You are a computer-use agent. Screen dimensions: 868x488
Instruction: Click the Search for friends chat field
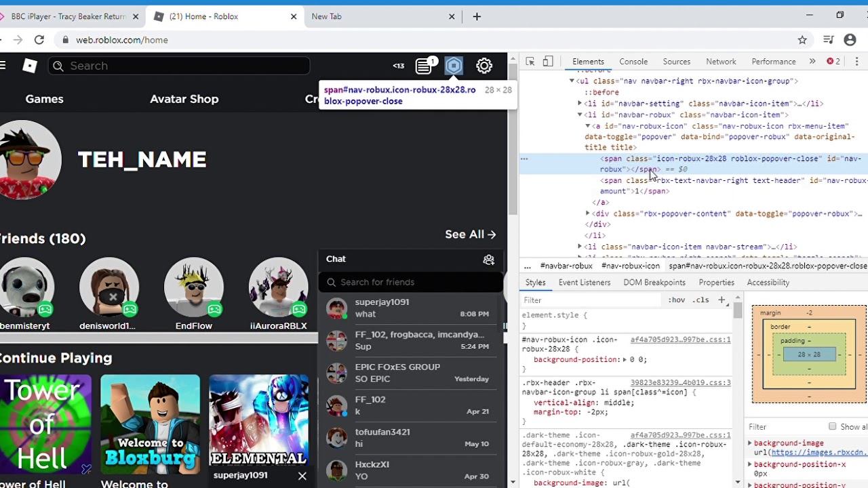click(411, 282)
